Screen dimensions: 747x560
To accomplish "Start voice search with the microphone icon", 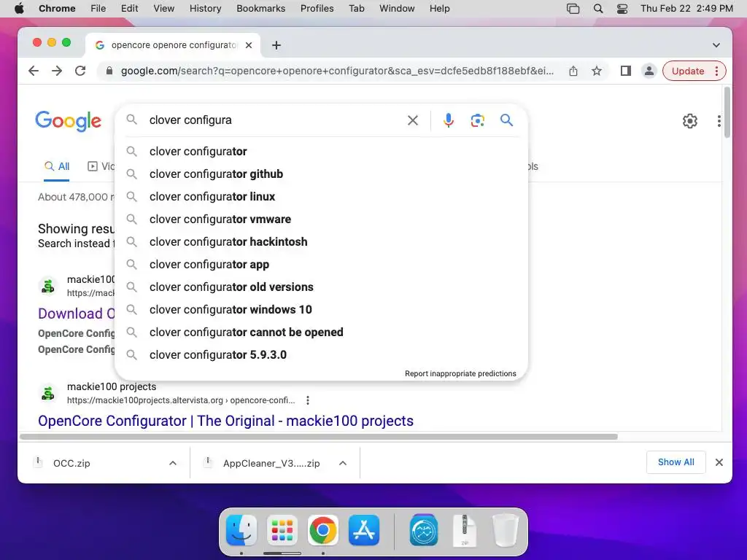I will [449, 120].
